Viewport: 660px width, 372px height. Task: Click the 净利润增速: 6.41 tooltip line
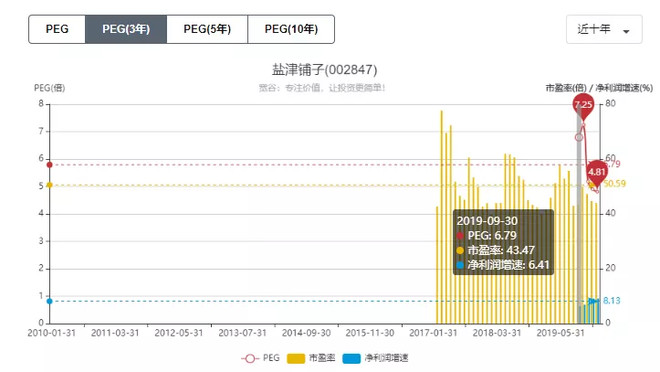[x=503, y=265]
